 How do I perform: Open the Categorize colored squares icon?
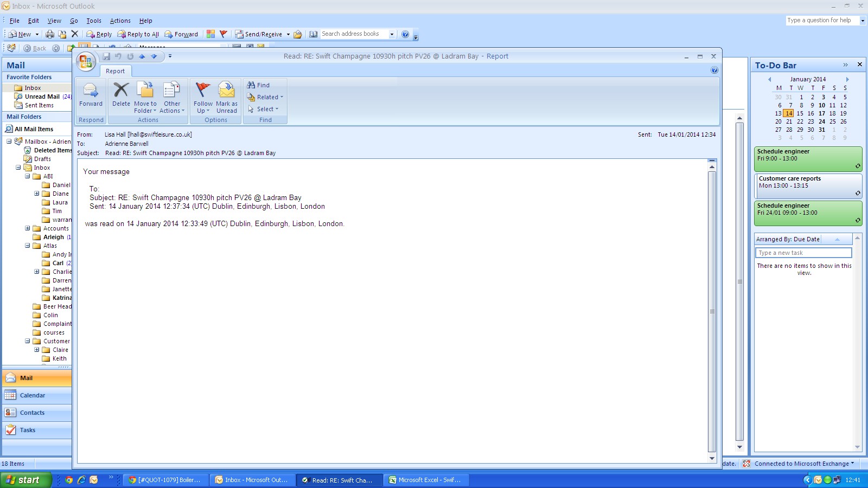click(x=210, y=34)
